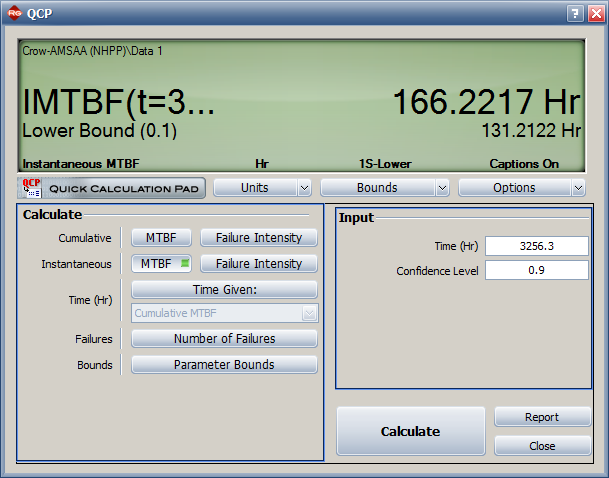
Task: Open the Options menu button
Action: [515, 188]
